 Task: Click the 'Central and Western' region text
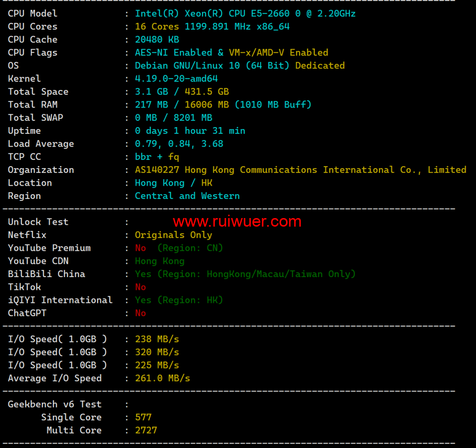coord(187,196)
